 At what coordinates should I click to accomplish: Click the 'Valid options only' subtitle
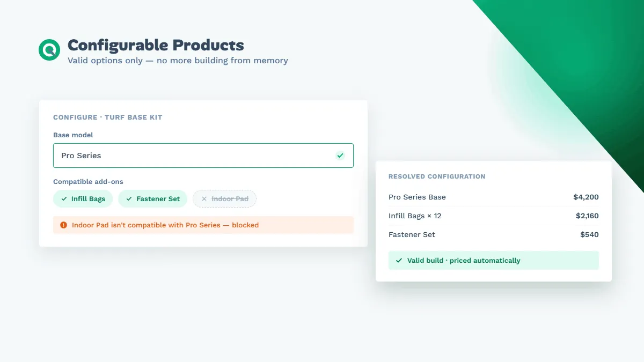pyautogui.click(x=178, y=61)
